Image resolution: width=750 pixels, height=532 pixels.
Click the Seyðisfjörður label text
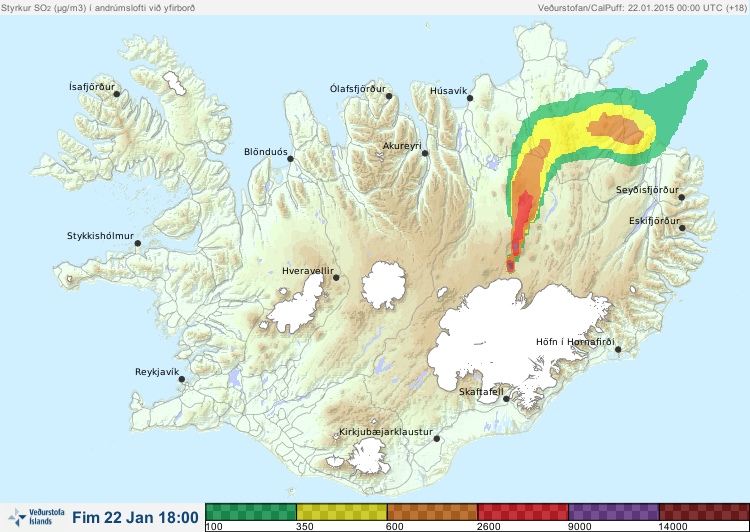[x=647, y=190]
